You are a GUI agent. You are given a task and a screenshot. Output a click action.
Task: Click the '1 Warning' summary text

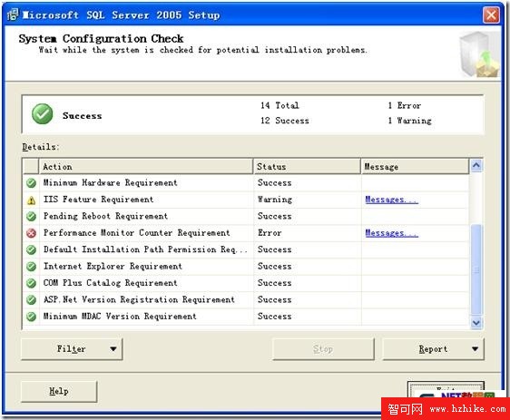pyautogui.click(x=409, y=121)
